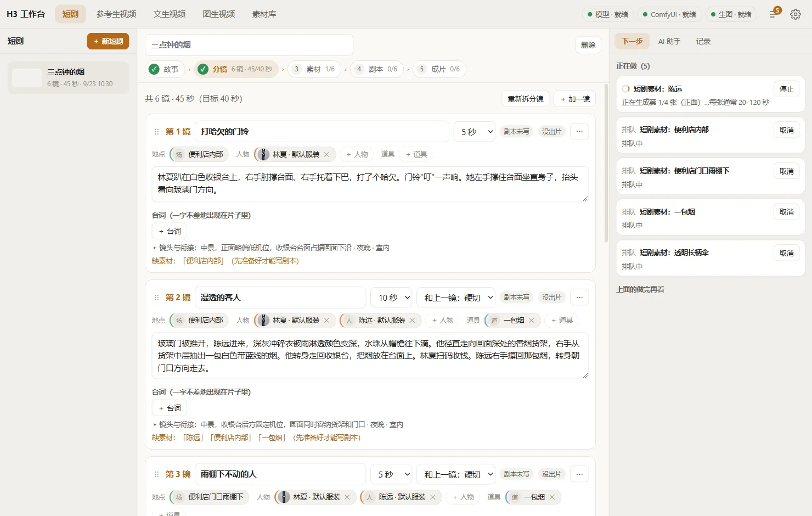Create a new drama with 新短剧

[x=108, y=41]
